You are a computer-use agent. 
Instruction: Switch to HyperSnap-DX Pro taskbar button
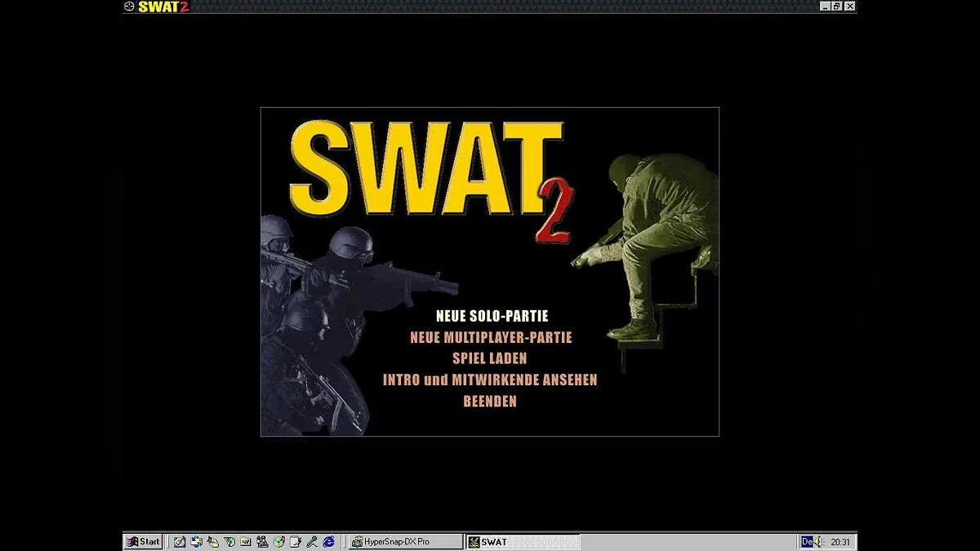(x=404, y=541)
